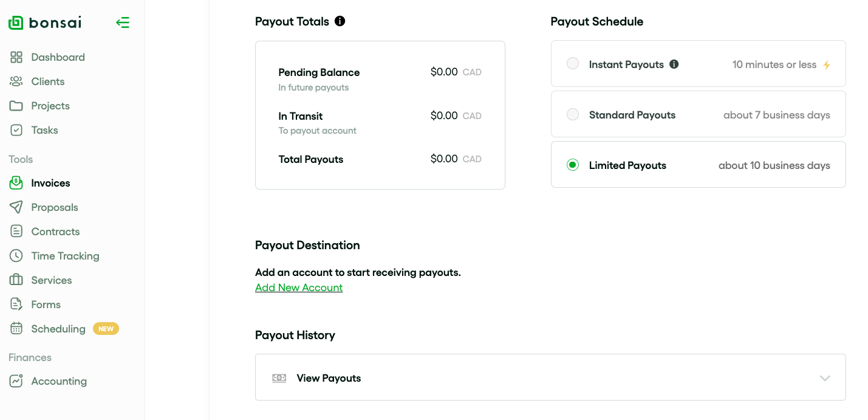Click the Add New Account link
The width and height of the screenshot is (868, 420).
coord(298,287)
